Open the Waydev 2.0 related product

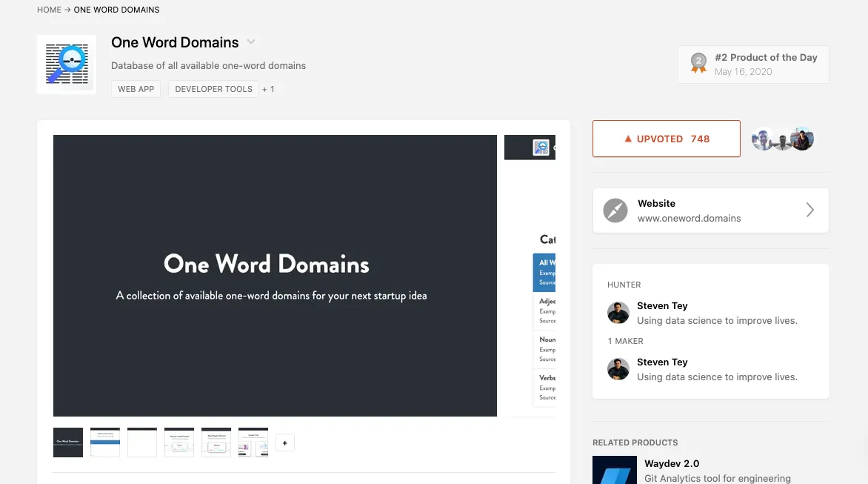click(672, 463)
